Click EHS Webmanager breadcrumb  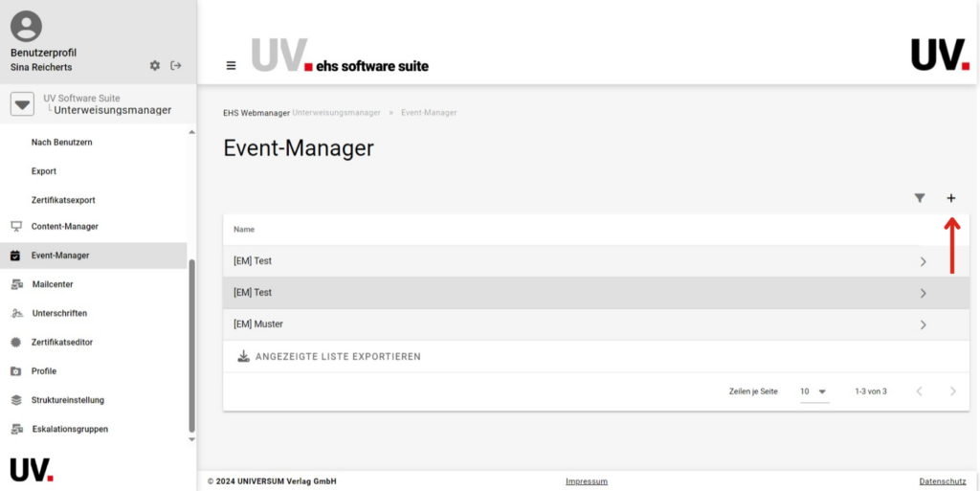[256, 113]
